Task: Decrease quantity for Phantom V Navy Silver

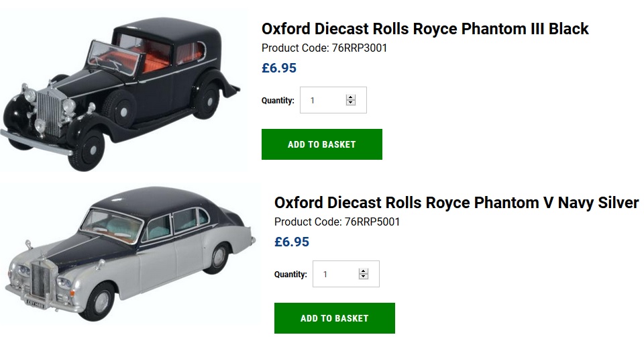Action: tap(363, 277)
